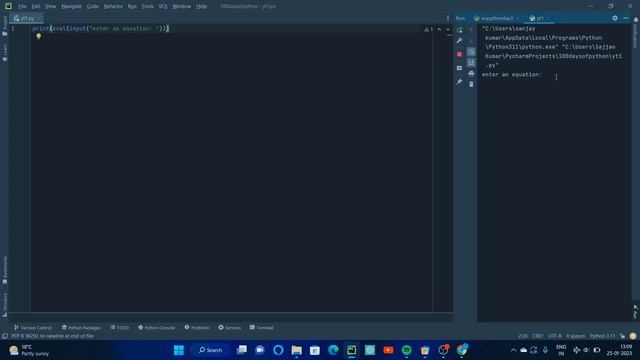Open the Code menu
The height and width of the screenshot is (360, 640).
(x=93, y=7)
